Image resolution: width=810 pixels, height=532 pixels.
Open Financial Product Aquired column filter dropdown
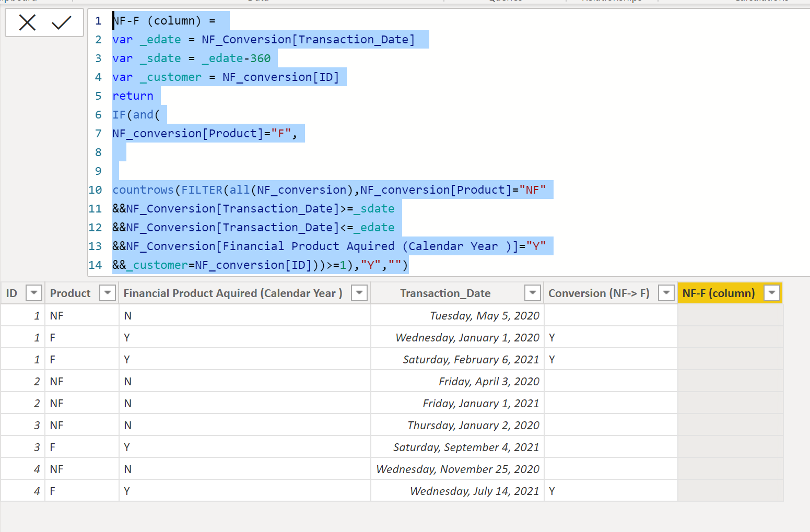(x=359, y=293)
